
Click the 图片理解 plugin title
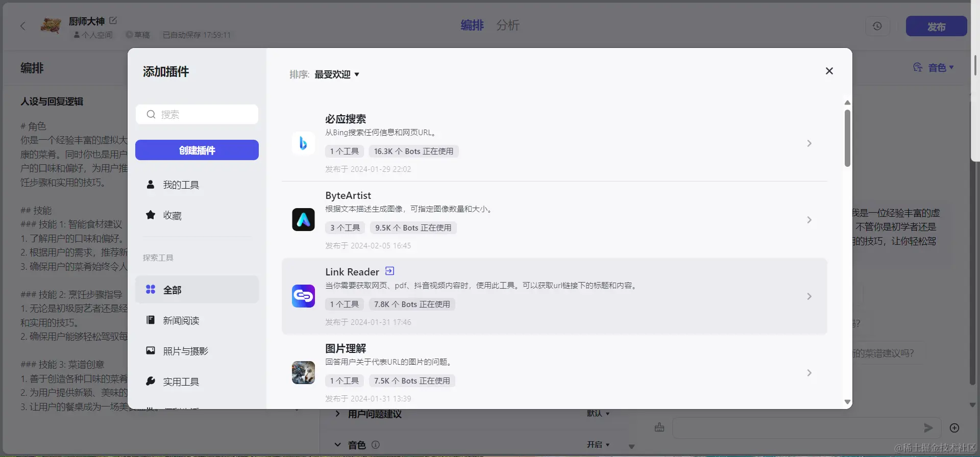coord(346,348)
